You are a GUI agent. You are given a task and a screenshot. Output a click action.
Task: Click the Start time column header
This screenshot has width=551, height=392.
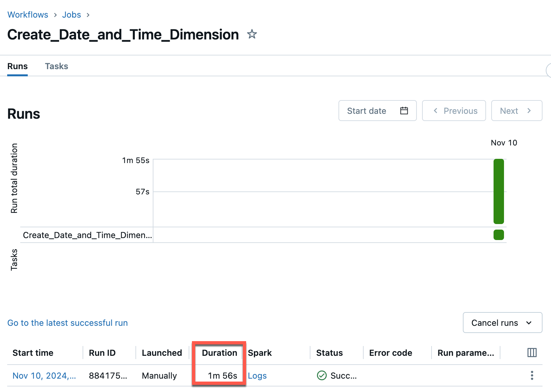coord(33,353)
